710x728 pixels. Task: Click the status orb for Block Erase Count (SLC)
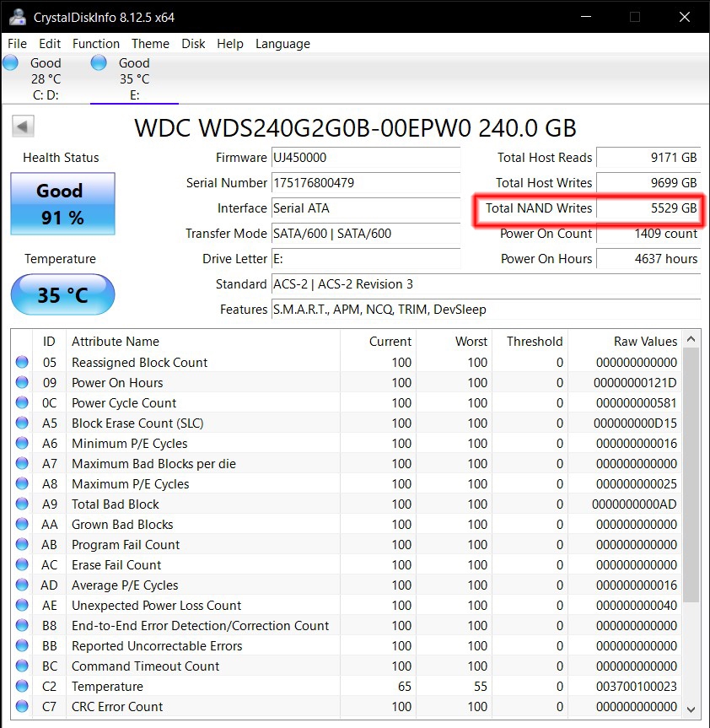[x=22, y=423]
